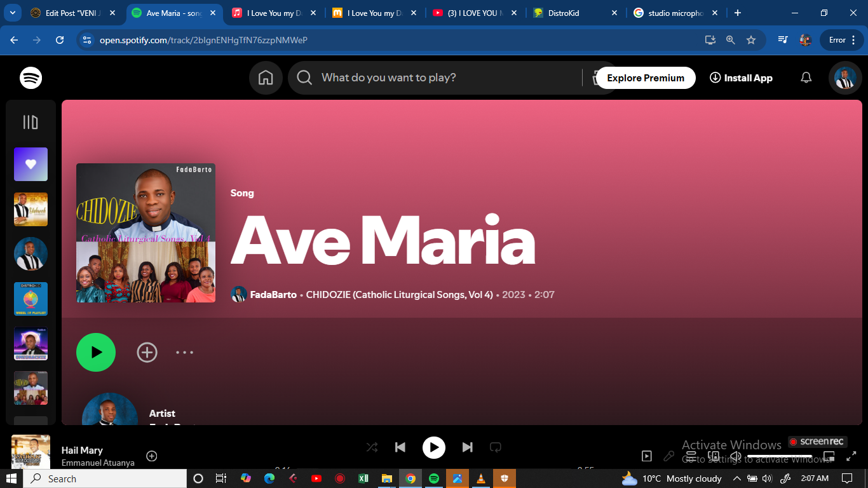Open the DistroKid Wheel of Playlist item

[x=31, y=299]
